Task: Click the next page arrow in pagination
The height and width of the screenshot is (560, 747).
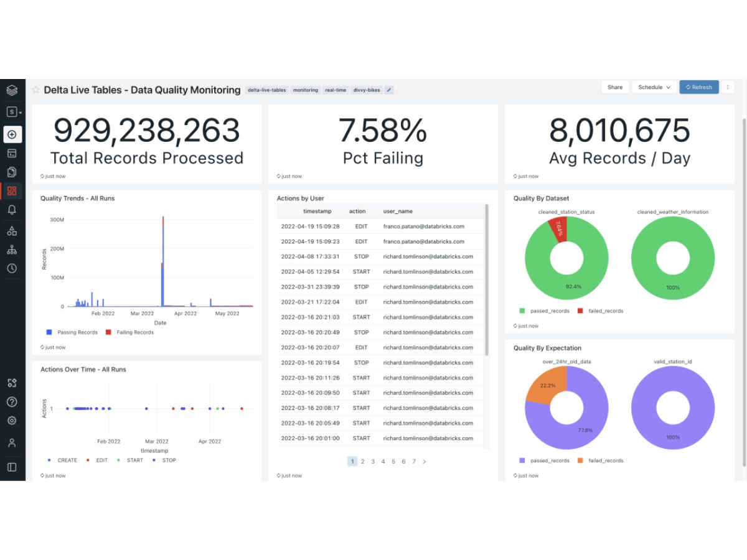Action: coord(425,461)
